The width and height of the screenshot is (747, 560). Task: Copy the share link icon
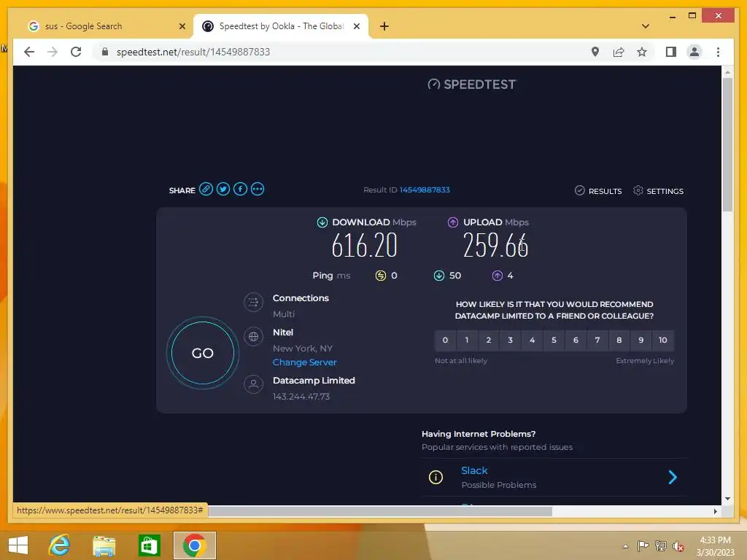click(x=206, y=189)
